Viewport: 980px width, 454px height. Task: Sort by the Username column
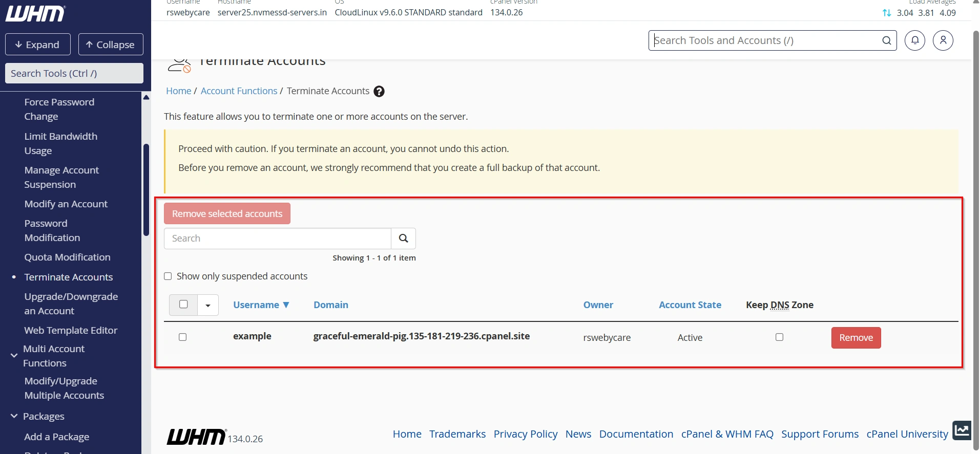coord(261,305)
